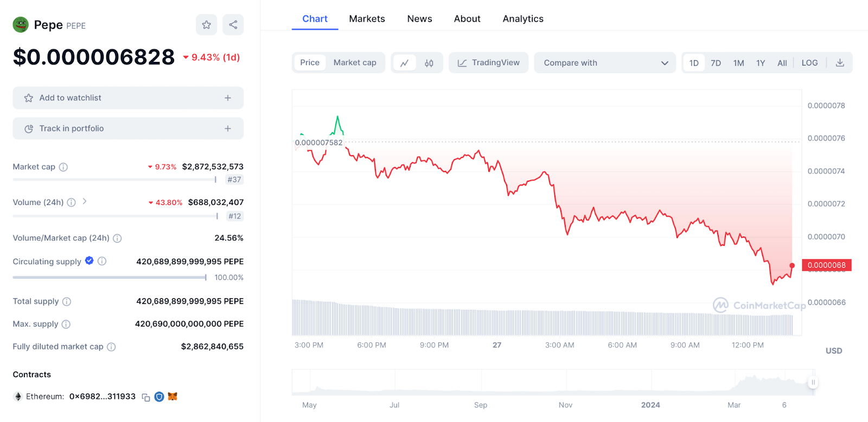Click the Max. supply info icon
The height and width of the screenshot is (422, 868).
pos(66,324)
